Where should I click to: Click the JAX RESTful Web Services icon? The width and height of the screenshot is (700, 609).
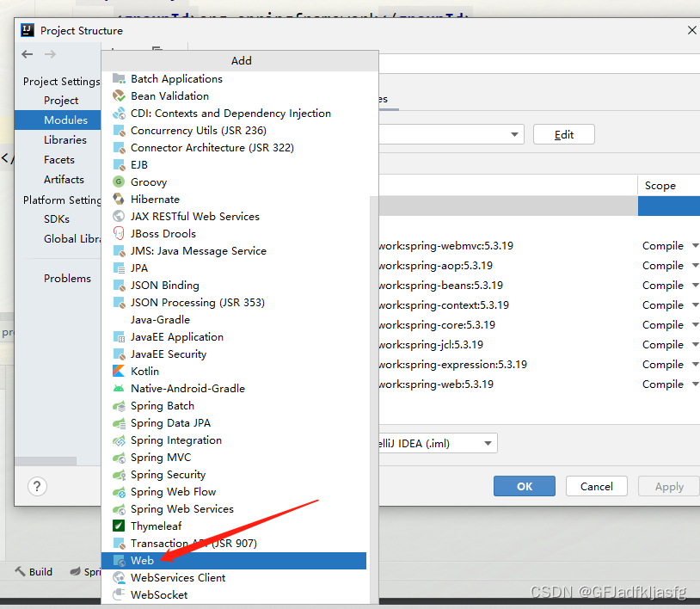pyautogui.click(x=119, y=217)
